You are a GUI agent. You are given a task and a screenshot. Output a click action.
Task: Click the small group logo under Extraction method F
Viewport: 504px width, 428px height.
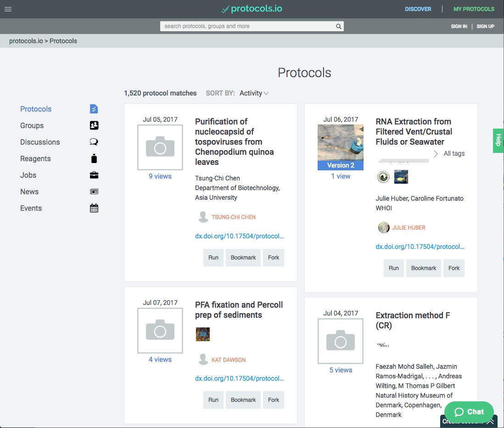[x=383, y=345]
